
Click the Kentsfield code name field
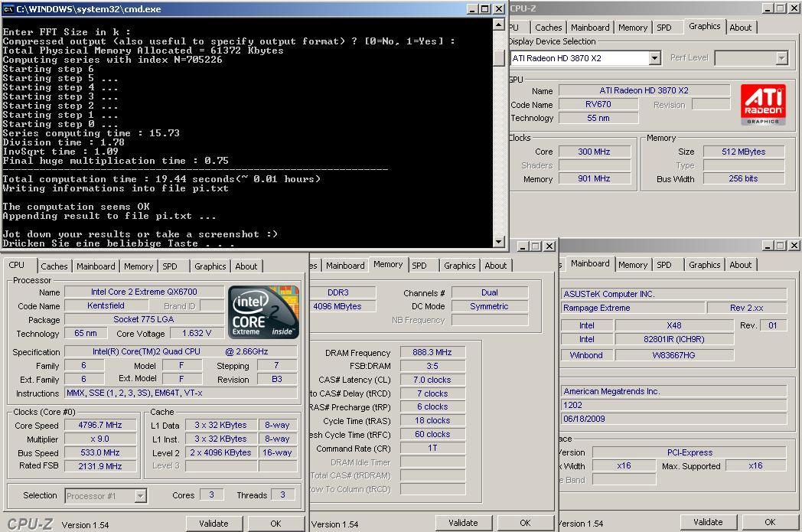[x=106, y=305]
